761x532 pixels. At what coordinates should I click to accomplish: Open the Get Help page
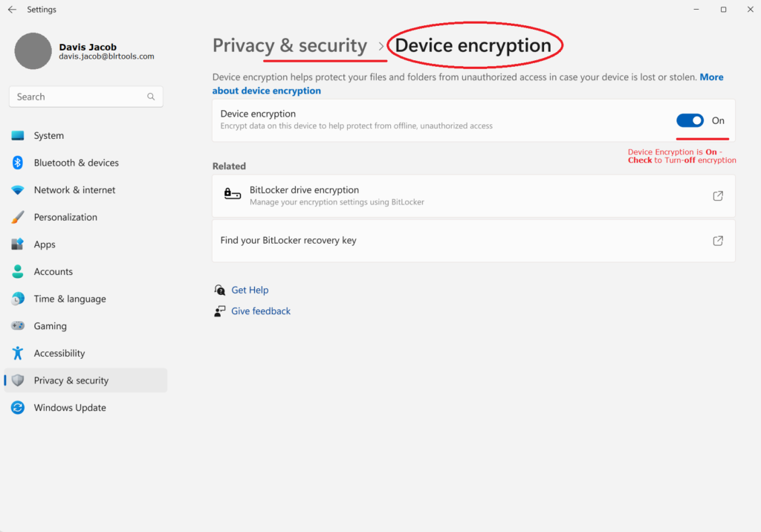tap(249, 290)
